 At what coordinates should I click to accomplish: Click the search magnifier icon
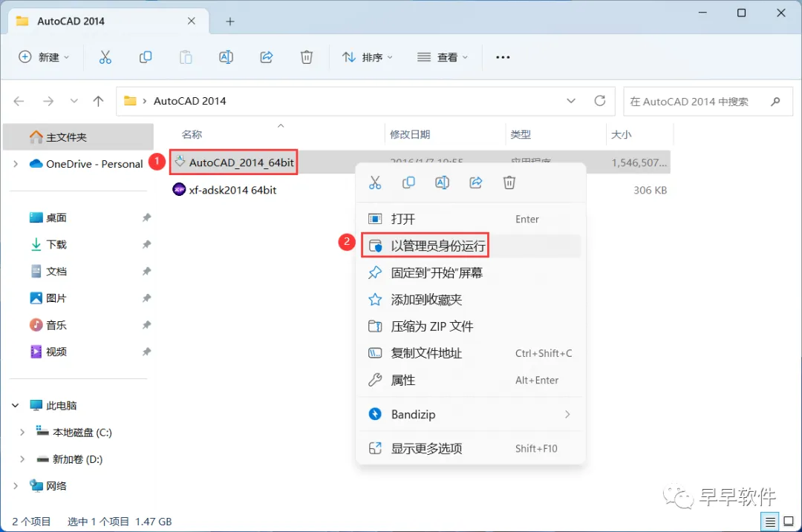(775, 101)
